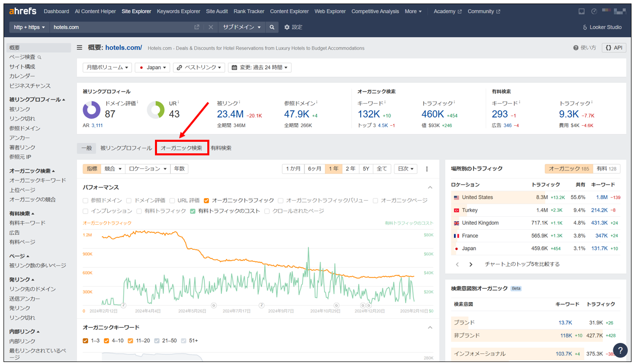634x364 pixels.
Task: Check the インプレッション checkbox
Action: [x=86, y=211]
